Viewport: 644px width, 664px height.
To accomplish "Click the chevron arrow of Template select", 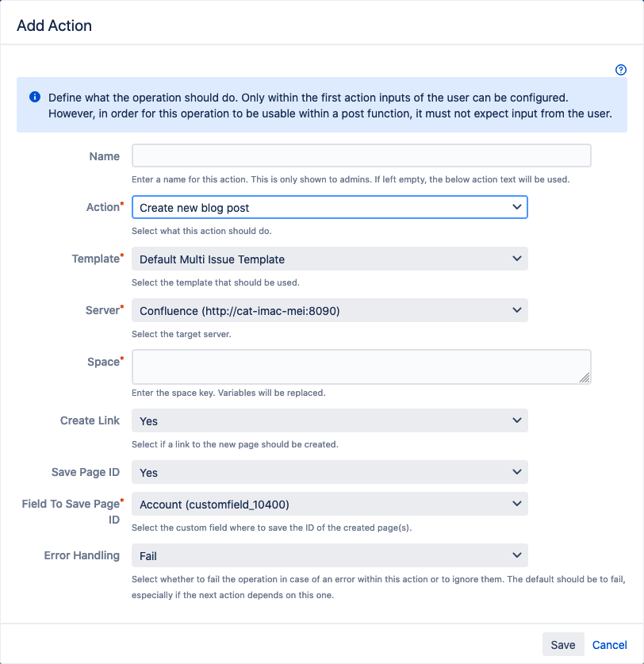I will 516,259.
